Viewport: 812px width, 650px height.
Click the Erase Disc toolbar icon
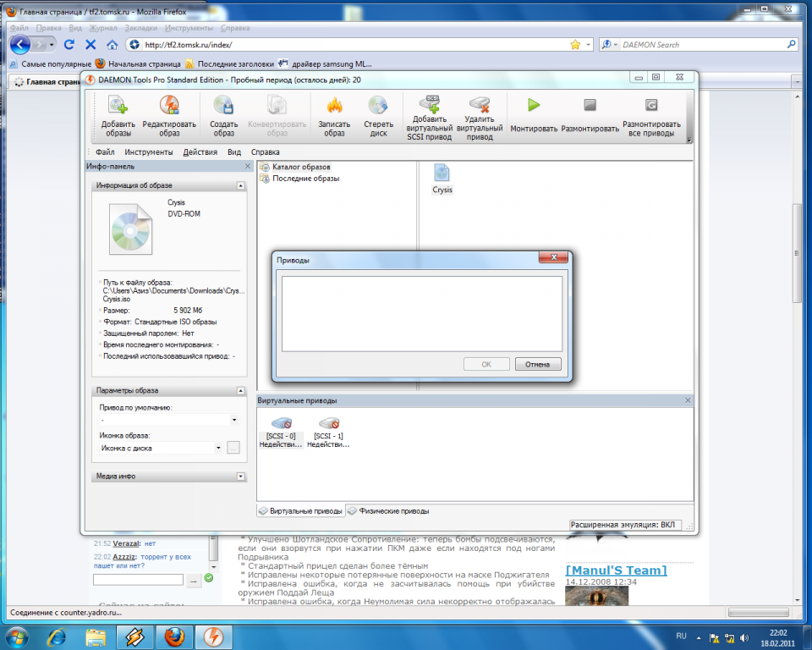tap(378, 105)
